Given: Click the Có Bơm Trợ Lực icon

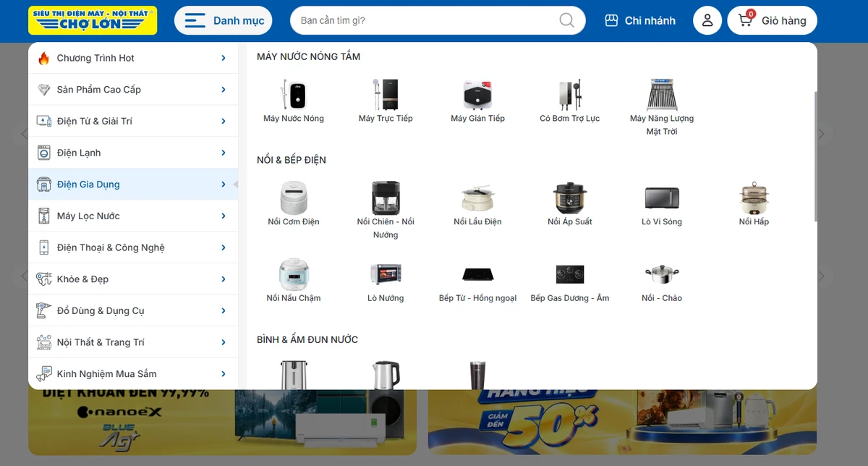Looking at the screenshot, I should pos(570,94).
